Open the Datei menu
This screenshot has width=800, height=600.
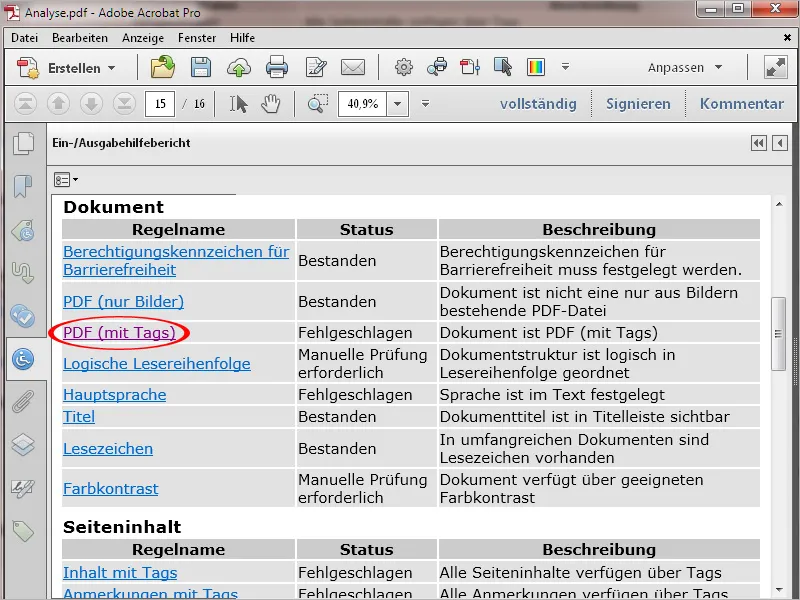pos(24,38)
